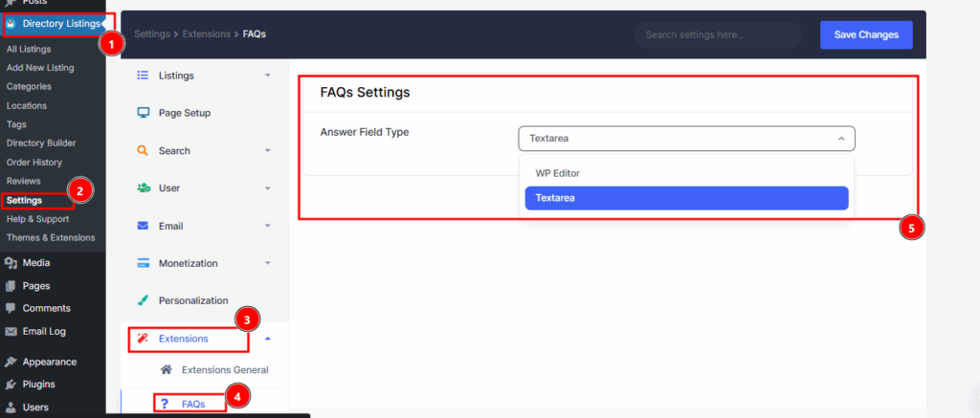Collapse the Extensions section arrow

268,339
